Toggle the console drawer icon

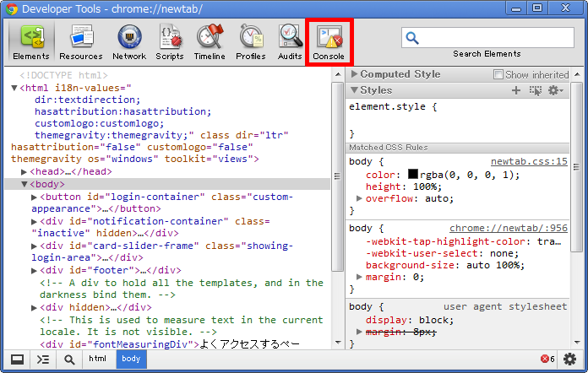(43, 359)
